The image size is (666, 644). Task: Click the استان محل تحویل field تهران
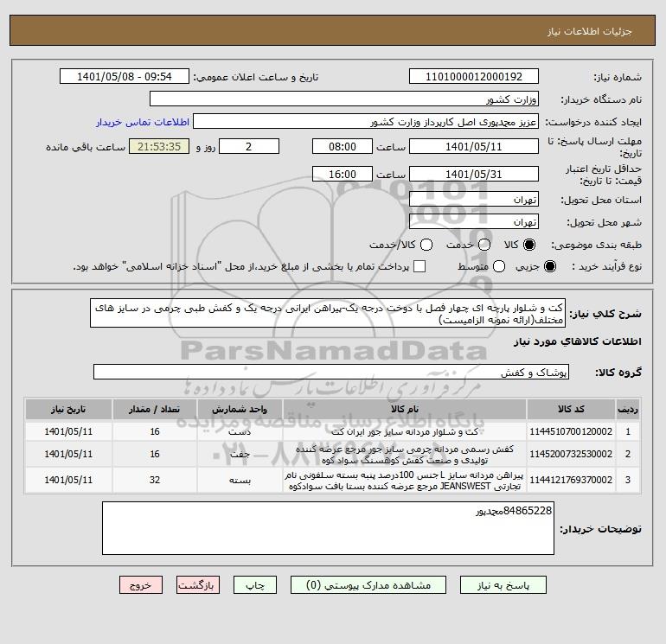[x=474, y=199]
